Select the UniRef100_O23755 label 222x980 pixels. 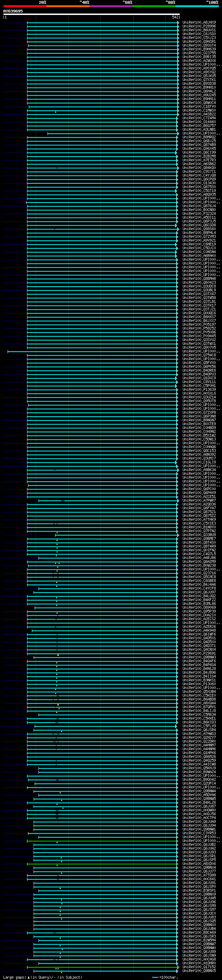pos(199,53)
